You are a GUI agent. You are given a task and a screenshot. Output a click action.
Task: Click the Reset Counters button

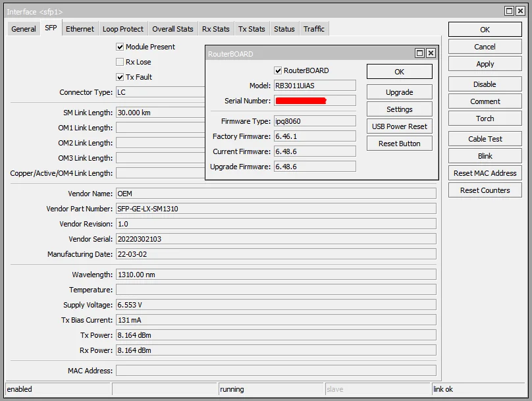coord(485,190)
